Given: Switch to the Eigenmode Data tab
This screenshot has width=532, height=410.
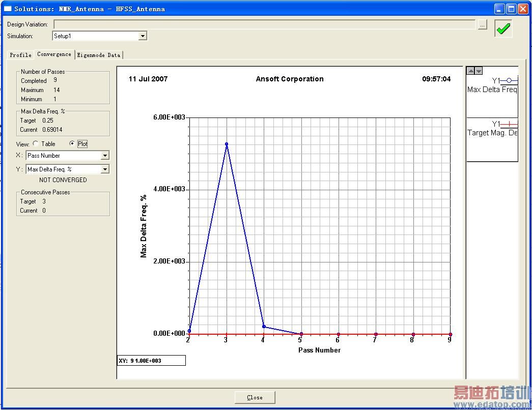Looking at the screenshot, I should click(98, 55).
